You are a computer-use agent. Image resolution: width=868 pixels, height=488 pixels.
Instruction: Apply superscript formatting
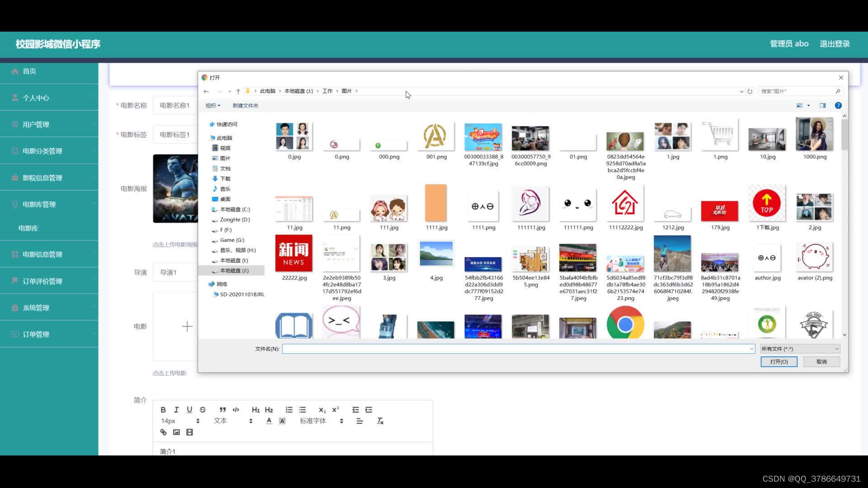(x=335, y=410)
